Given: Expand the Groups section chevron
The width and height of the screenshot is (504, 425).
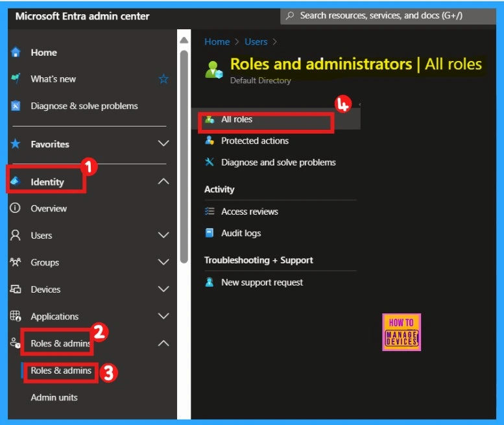Looking at the screenshot, I should click(x=163, y=262).
